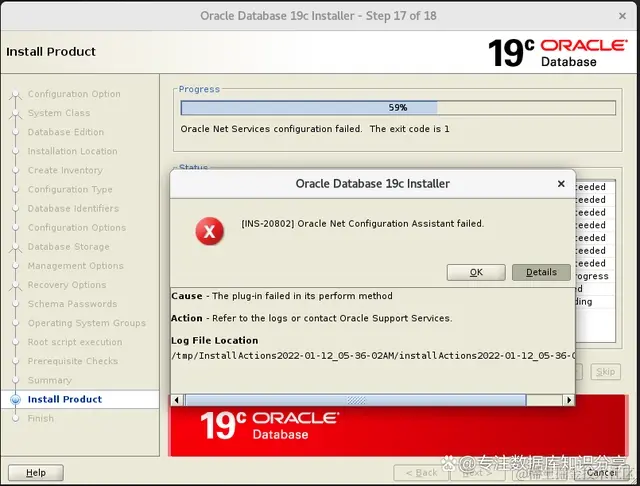Select Database Identifiers step
Viewport: 640px width, 486px height.
pos(73,209)
